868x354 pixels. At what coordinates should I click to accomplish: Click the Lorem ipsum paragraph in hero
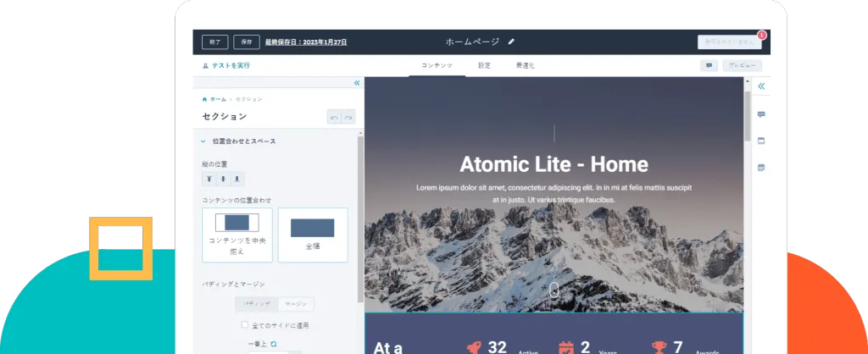click(554, 194)
